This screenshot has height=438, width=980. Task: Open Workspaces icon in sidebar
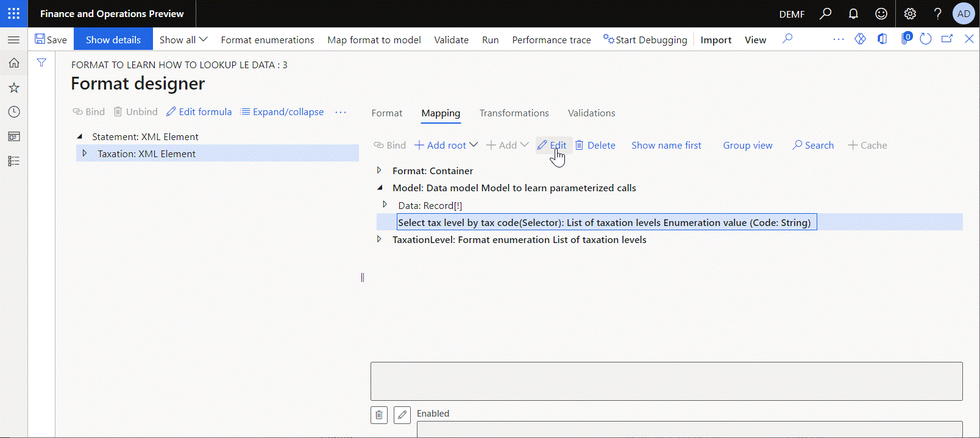13,136
